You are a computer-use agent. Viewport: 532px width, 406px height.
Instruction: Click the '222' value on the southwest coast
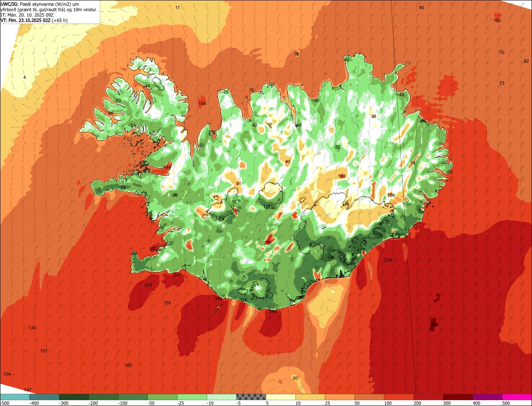pos(154,249)
